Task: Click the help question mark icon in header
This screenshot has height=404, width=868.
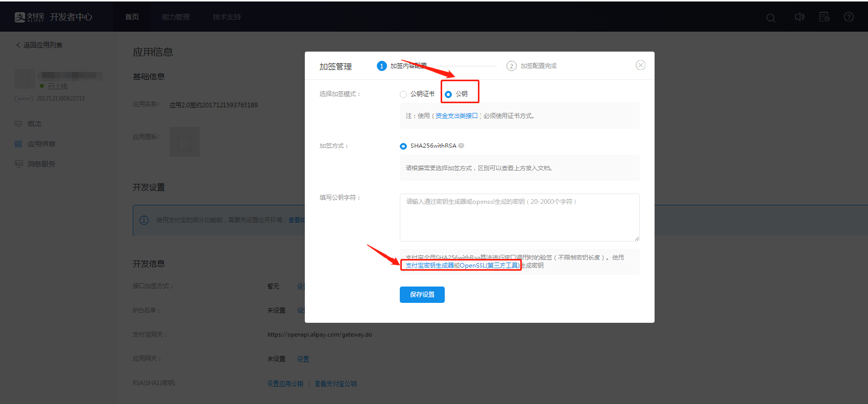Action: pyautogui.click(x=849, y=17)
